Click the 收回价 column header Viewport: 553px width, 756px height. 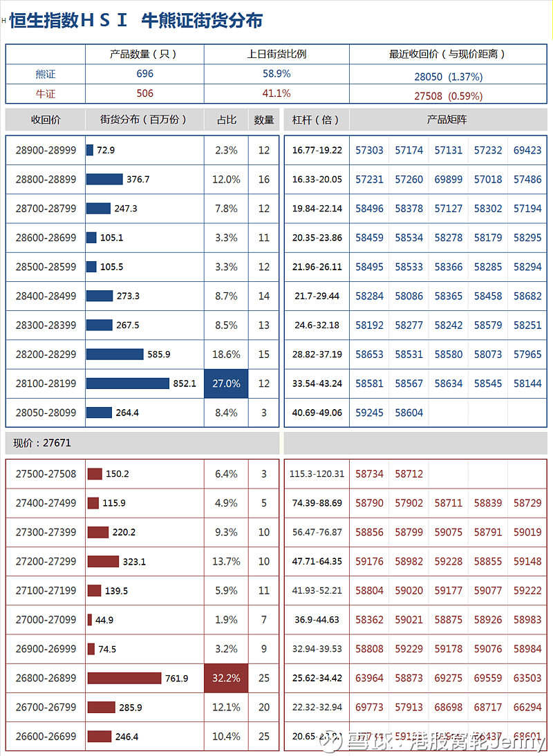coord(46,120)
